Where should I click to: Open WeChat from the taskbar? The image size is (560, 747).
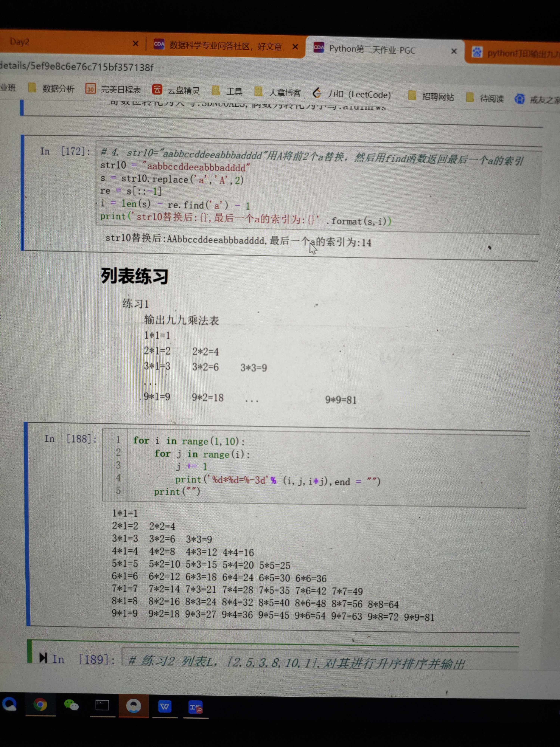point(71,705)
